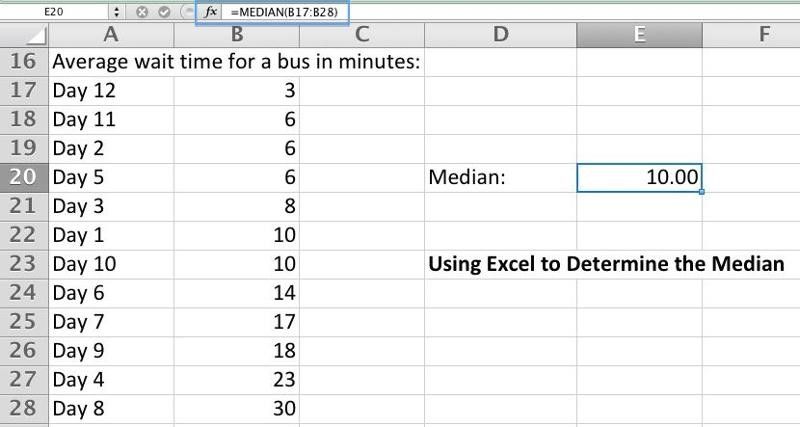The image size is (800, 427).
Task: Click the cell containing 'Day 12'
Action: point(110,91)
